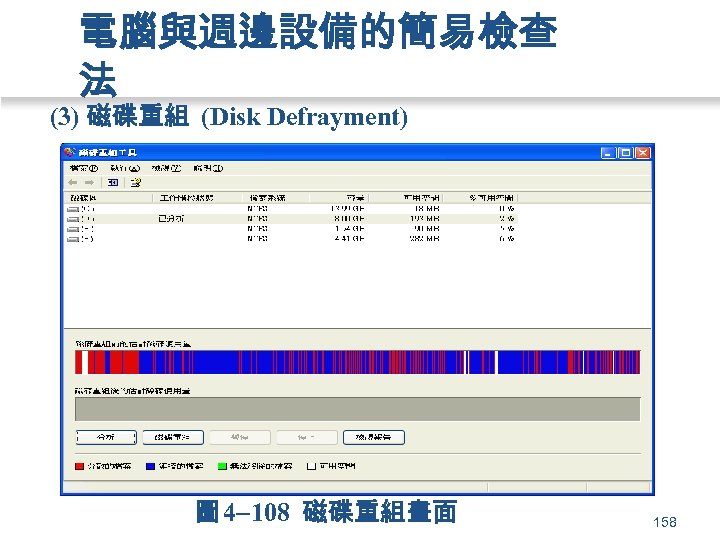Sort by the % 可用空間 column header

[x=480, y=198]
